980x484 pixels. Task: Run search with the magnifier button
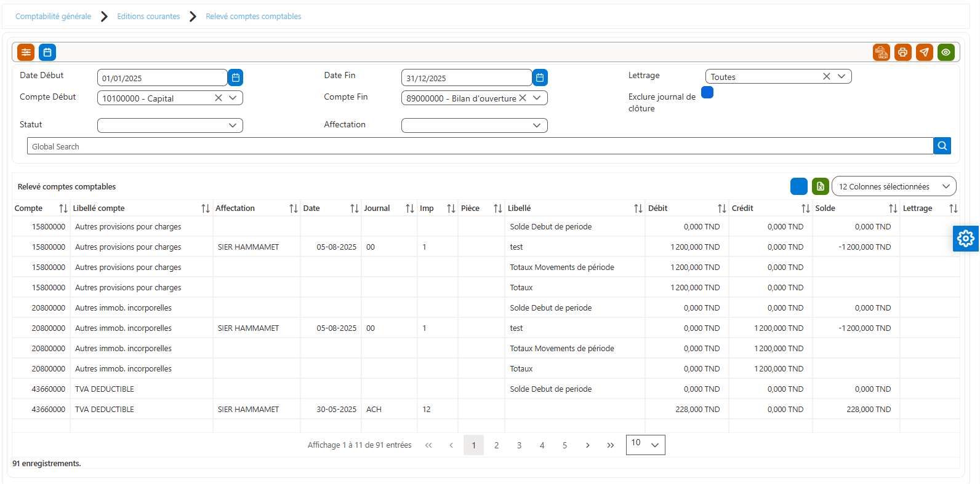(942, 146)
